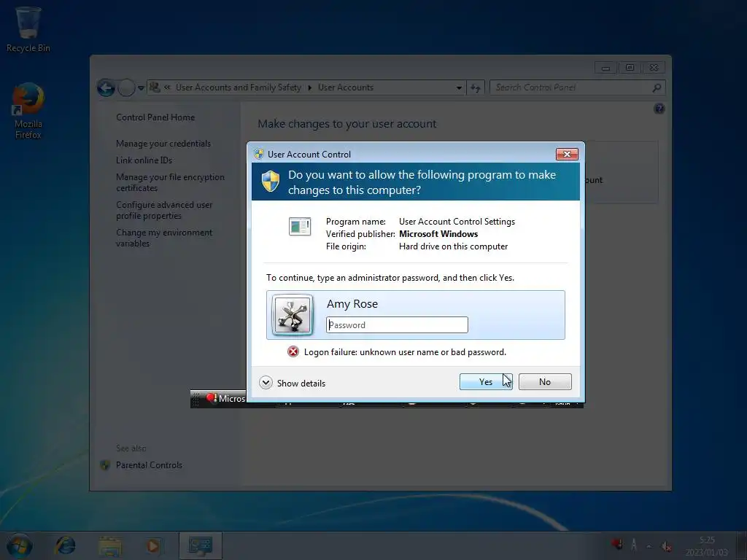Viewport: 747px width, 560px height.
Task: Open Control Panel Home link
Action: (155, 117)
